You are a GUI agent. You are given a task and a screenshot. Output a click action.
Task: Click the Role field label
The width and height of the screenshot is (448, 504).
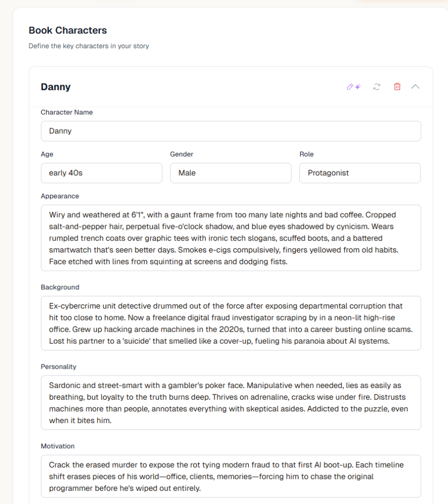[306, 154]
